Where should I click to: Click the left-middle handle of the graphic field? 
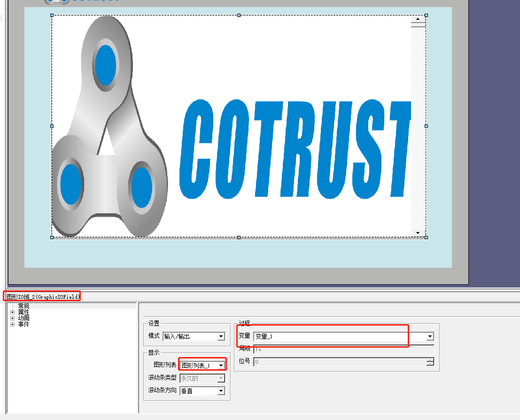[52, 126]
